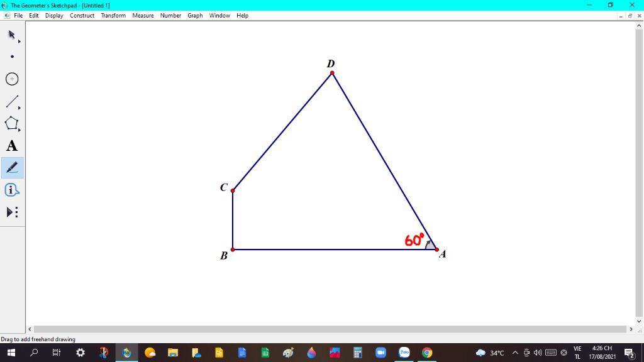Open the Custom Tools icon
The width and height of the screenshot is (644, 362).
coord(11,212)
